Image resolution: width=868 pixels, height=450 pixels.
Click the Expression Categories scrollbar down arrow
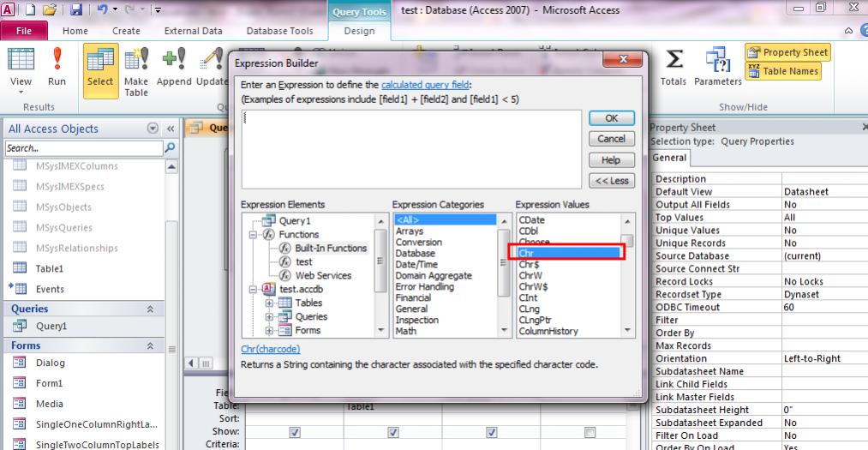(504, 331)
